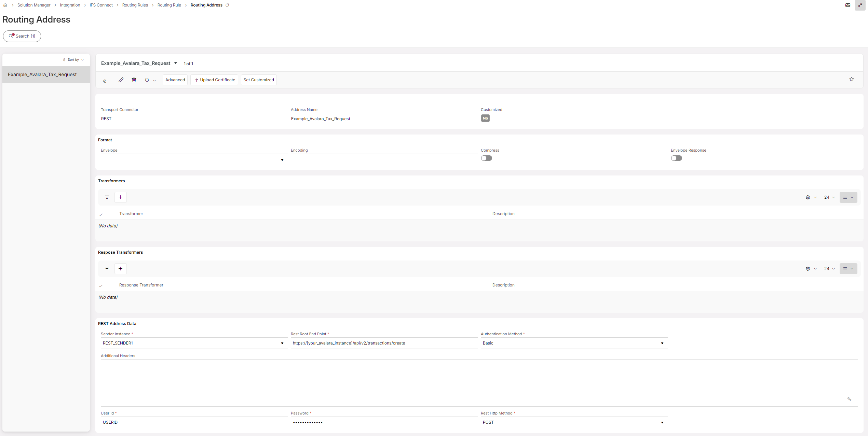Click the refresh icon beside Routing Address breadcrumb
This screenshot has width=868, height=436.
[x=227, y=5]
